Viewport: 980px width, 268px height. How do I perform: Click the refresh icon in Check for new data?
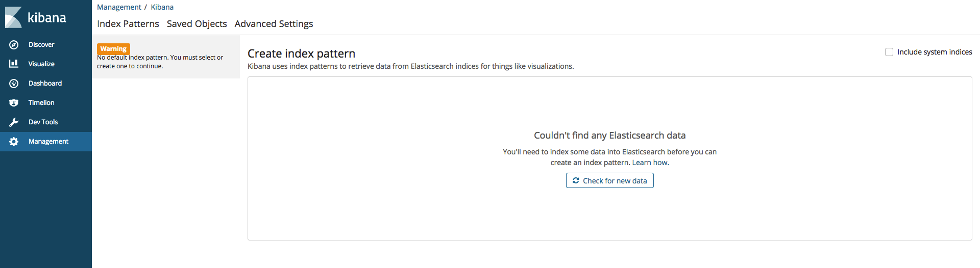click(x=576, y=180)
